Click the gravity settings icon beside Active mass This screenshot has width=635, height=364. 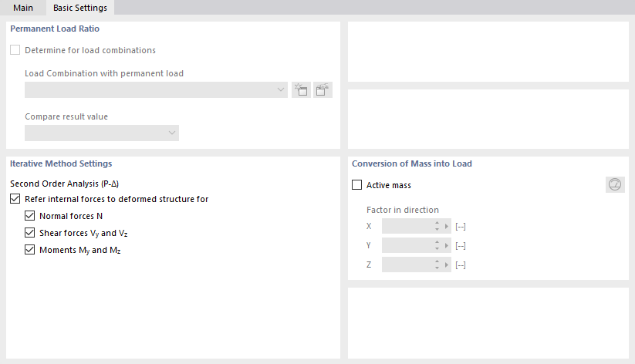click(615, 184)
